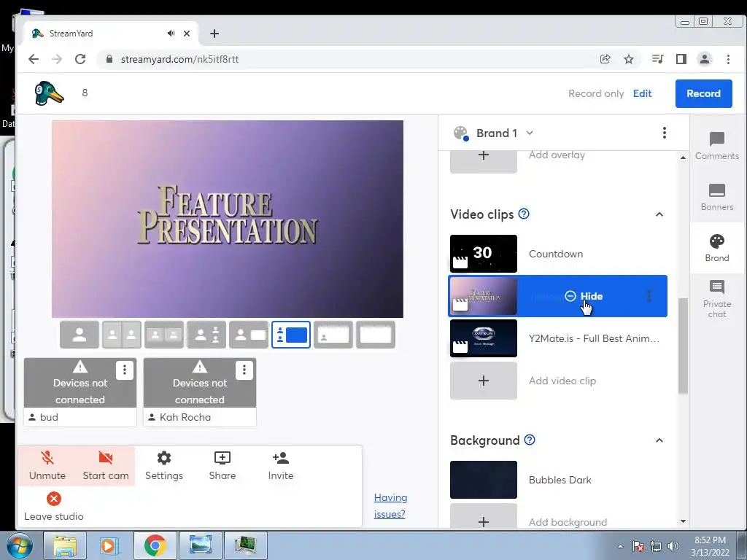Select the small screen layout
Viewport: 747px width, 560px height.
coord(249,335)
